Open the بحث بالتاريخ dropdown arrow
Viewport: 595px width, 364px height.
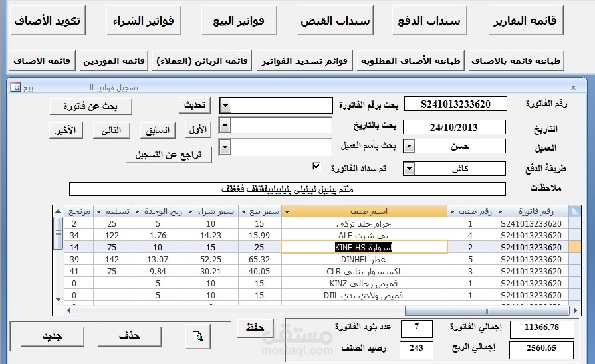(x=225, y=125)
